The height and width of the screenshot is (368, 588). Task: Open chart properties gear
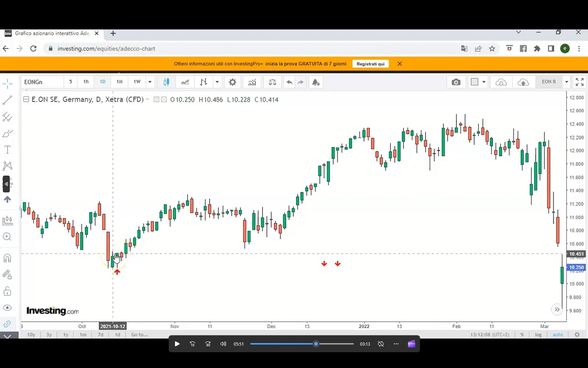232,82
